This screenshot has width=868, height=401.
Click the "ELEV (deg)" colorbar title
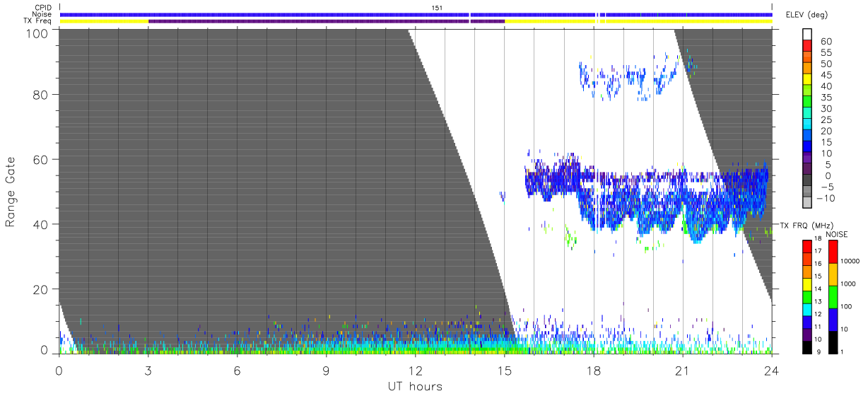coord(807,15)
